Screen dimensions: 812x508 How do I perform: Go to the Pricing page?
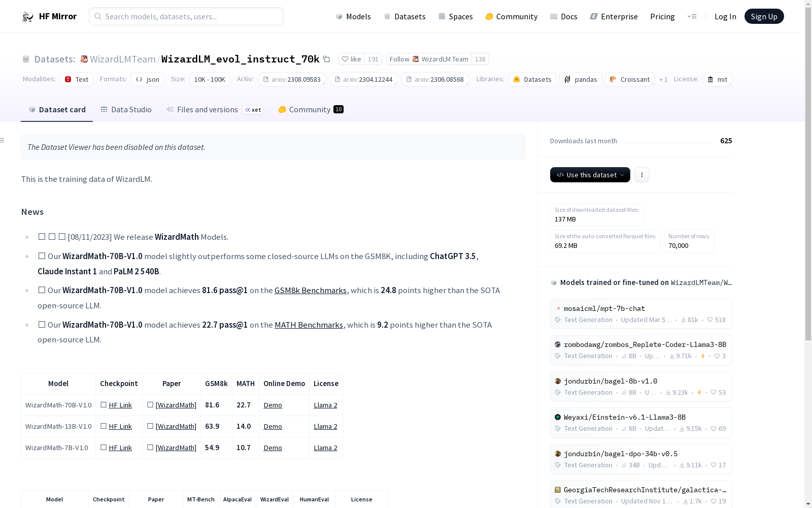tap(662, 16)
